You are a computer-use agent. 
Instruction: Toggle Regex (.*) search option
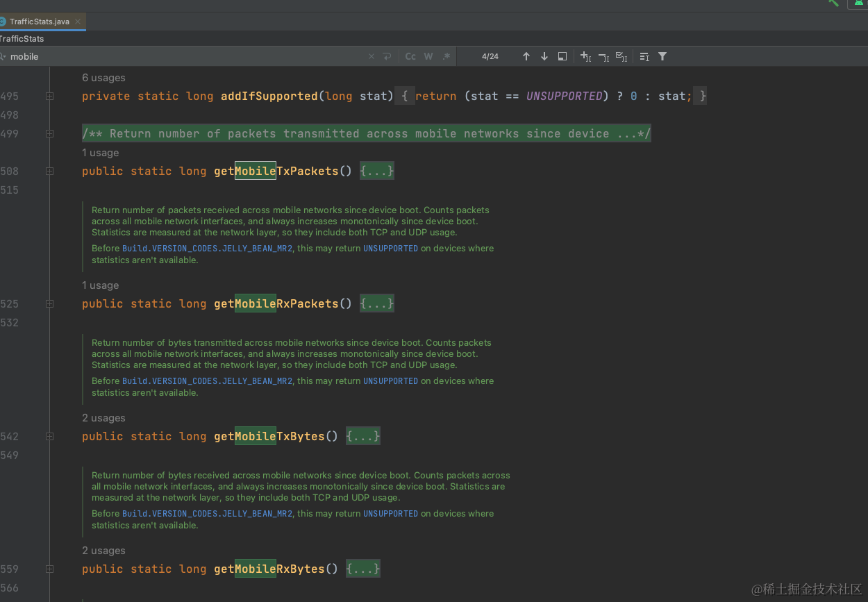(446, 56)
